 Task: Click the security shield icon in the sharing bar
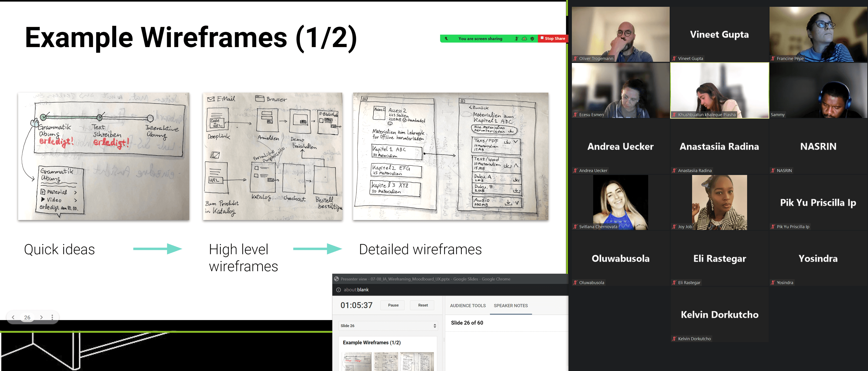point(532,39)
